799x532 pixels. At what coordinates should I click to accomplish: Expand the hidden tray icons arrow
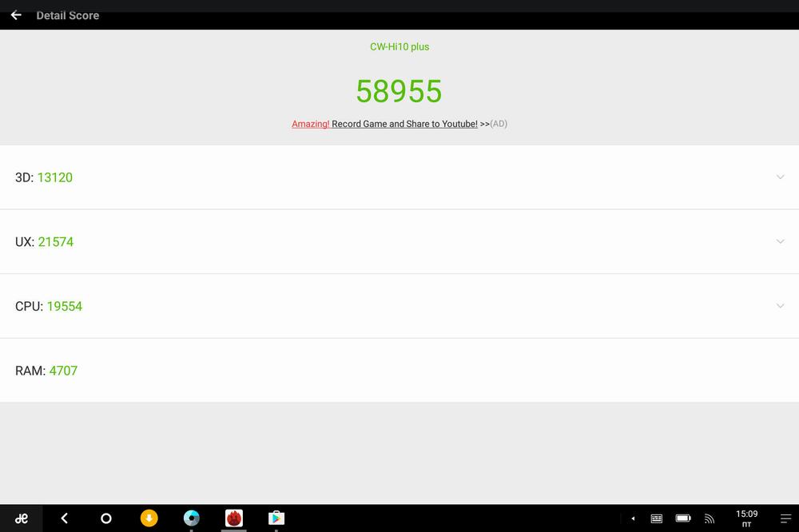coord(633,518)
